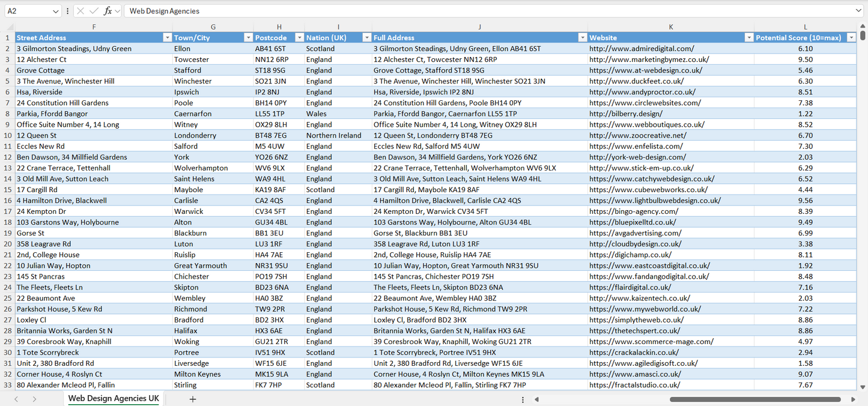Open dropdown beside the fx button
The image size is (868, 406).
click(x=117, y=11)
